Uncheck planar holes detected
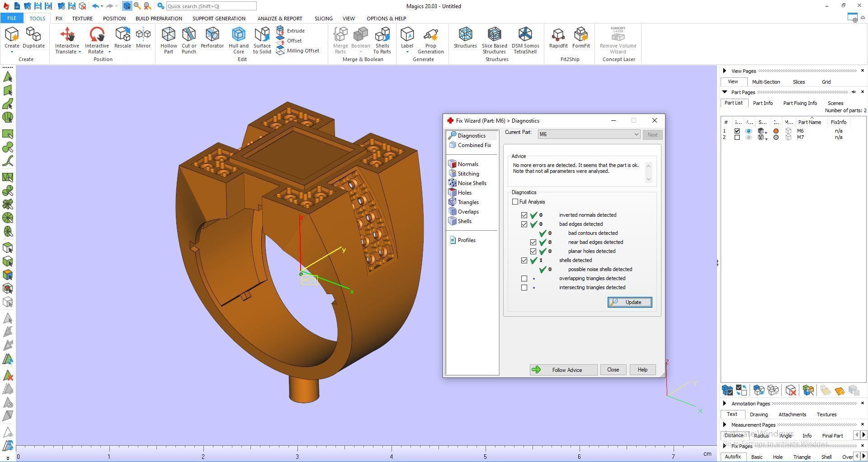 pos(533,252)
